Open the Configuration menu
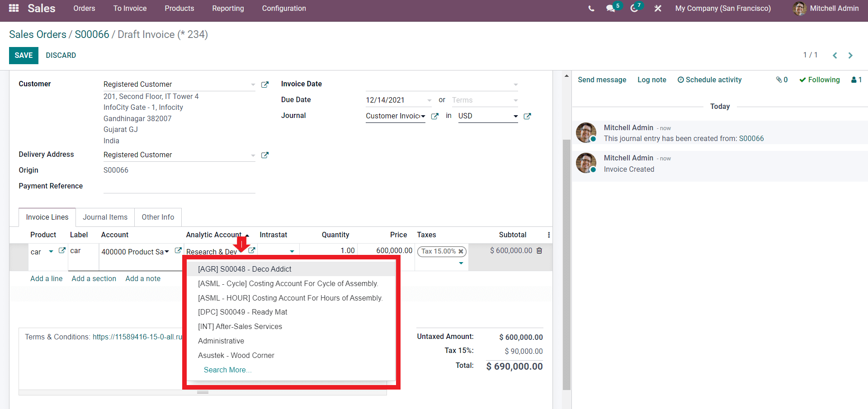 pos(284,9)
